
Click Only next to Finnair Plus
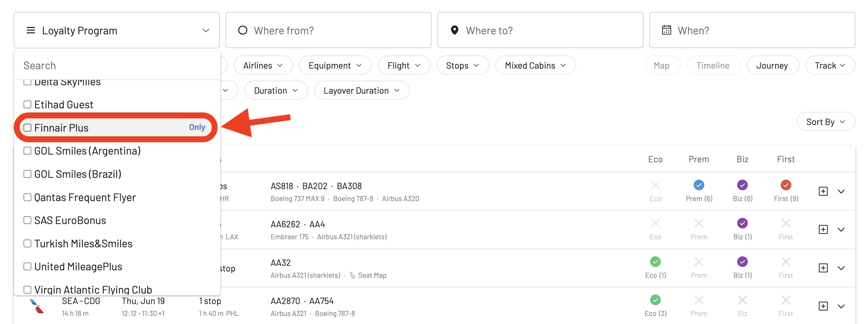point(197,127)
